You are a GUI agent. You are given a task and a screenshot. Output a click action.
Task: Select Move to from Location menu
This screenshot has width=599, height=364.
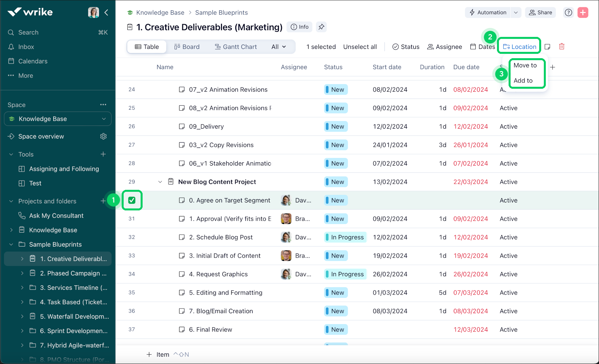tap(525, 65)
